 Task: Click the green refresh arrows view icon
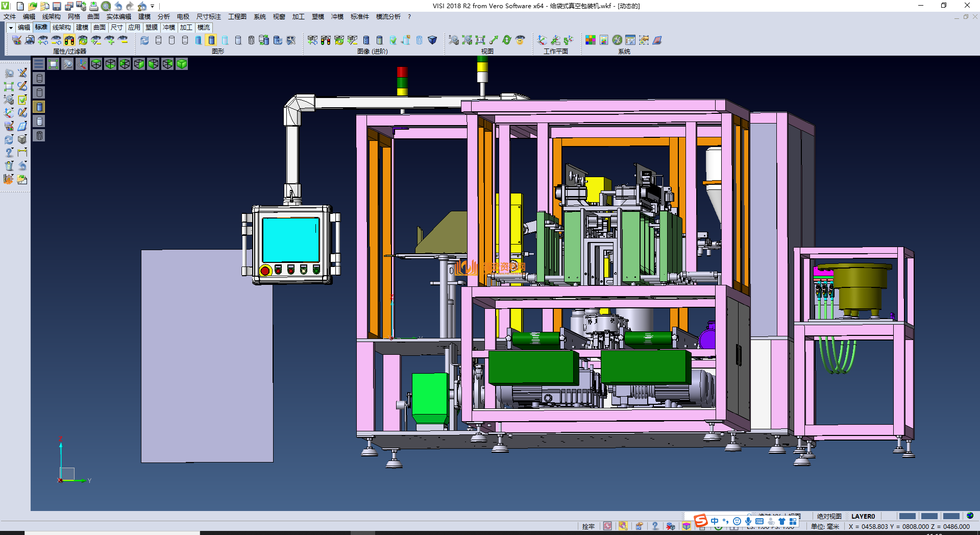(x=507, y=40)
